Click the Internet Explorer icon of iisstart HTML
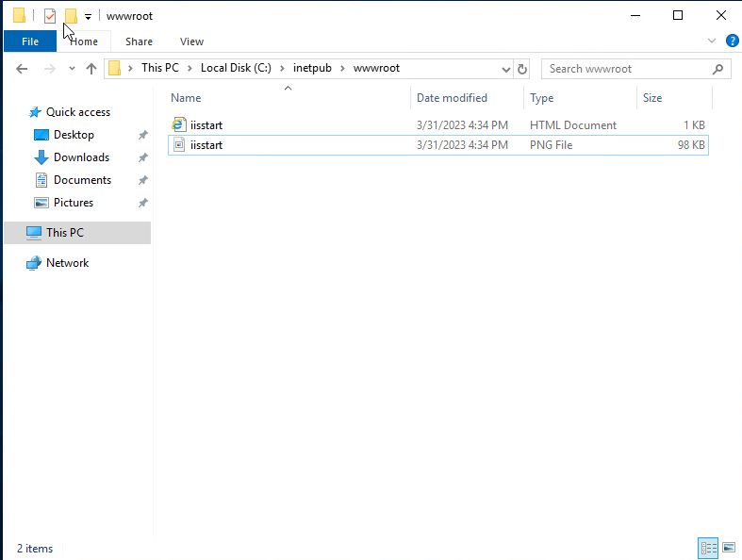Screen dimensions: 742x560 [x=178, y=125]
